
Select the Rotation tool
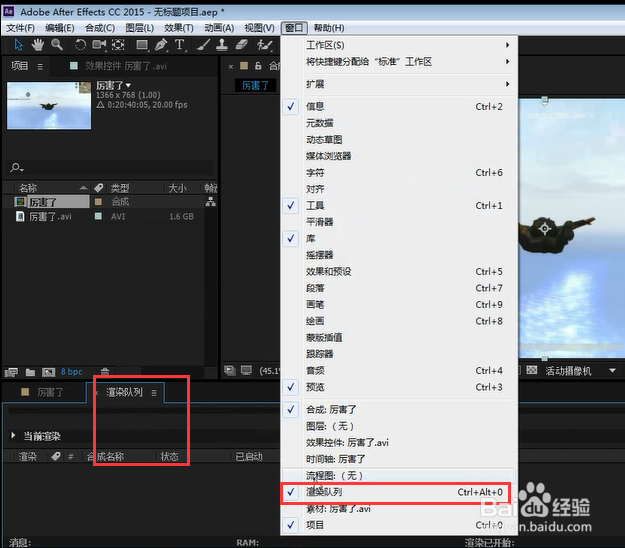tap(80, 45)
